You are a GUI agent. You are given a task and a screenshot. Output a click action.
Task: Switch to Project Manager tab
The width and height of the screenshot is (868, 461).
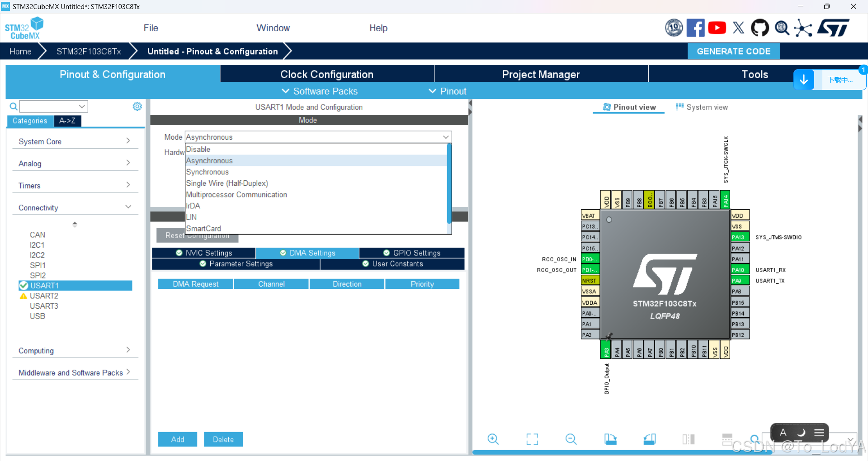pos(541,74)
